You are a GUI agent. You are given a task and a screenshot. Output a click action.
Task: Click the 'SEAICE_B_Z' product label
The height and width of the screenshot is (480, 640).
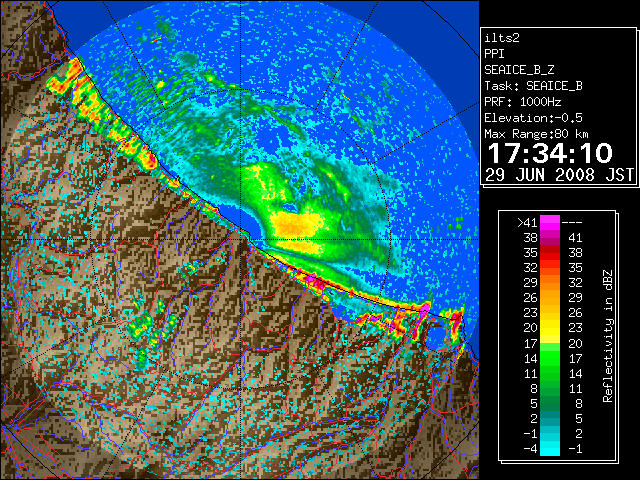[x=519, y=70]
